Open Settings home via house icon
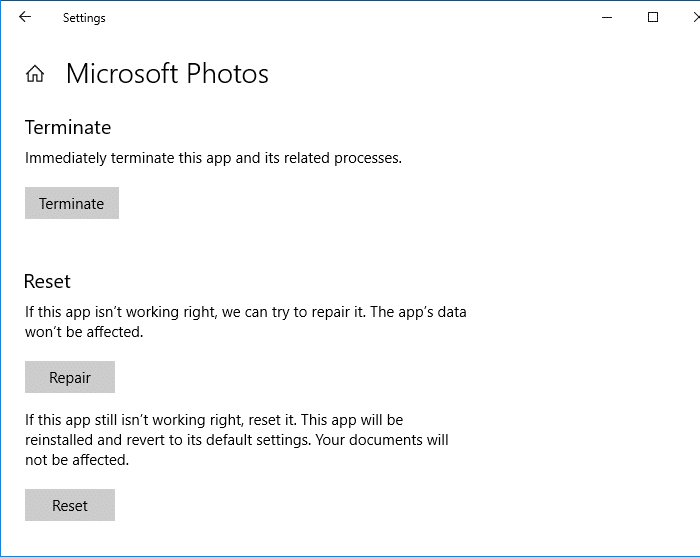Screen dimensions: 700x557 pos(35,74)
